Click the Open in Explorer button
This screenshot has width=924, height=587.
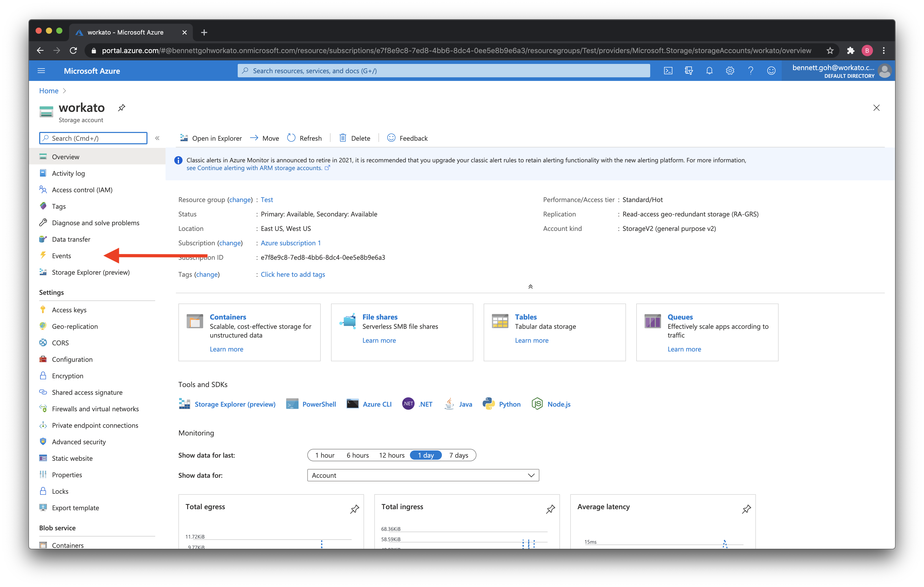(x=211, y=138)
